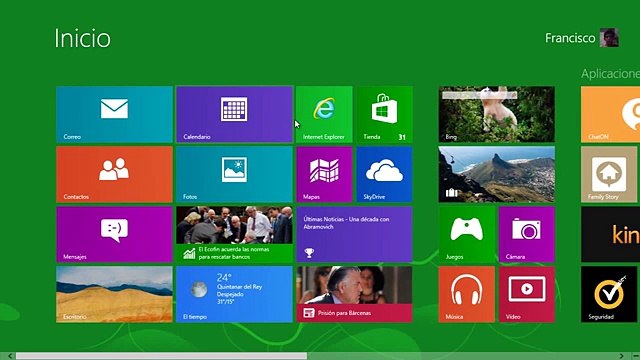Click the scrollbar left arrow

[x=10, y=356]
